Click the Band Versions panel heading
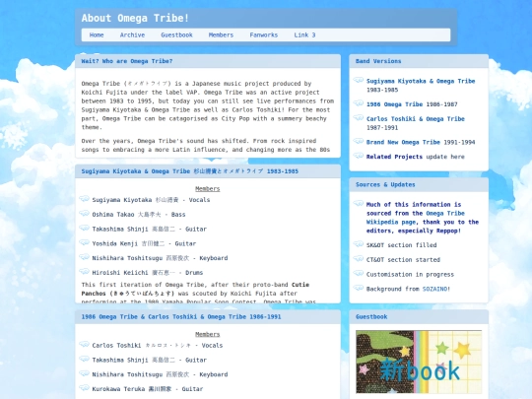Viewport: 532px width, 399px height. [x=378, y=61]
